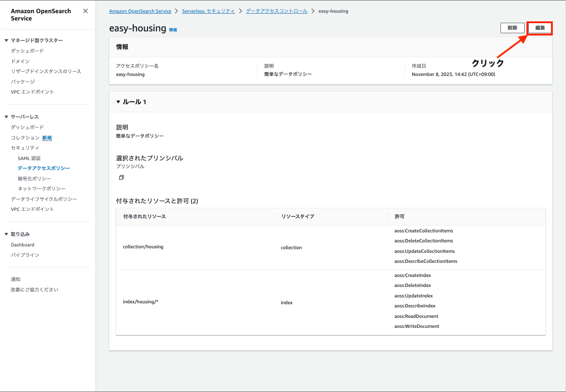Click the 付与されたリソース column header
This screenshot has width=566, height=392.
click(x=144, y=216)
